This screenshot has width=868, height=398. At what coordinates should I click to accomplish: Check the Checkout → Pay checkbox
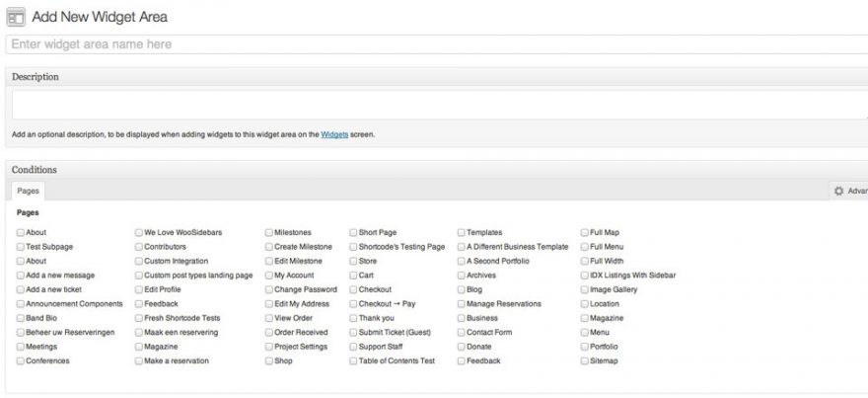click(353, 304)
